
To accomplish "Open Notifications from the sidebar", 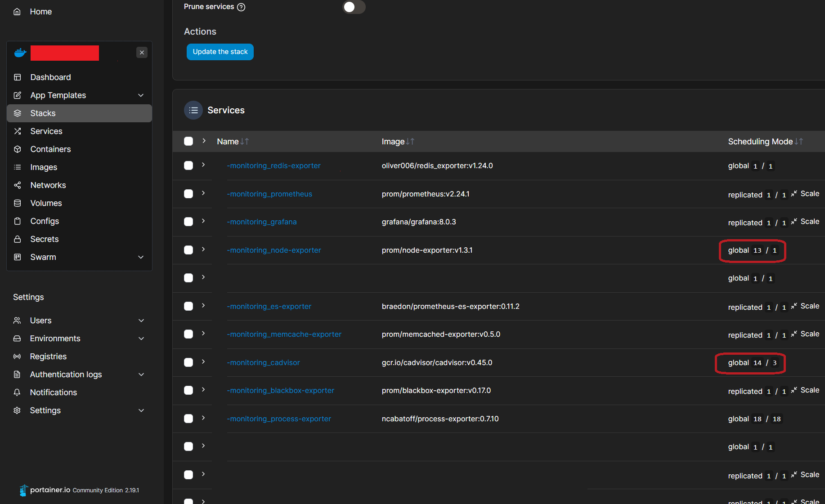I will coord(53,392).
